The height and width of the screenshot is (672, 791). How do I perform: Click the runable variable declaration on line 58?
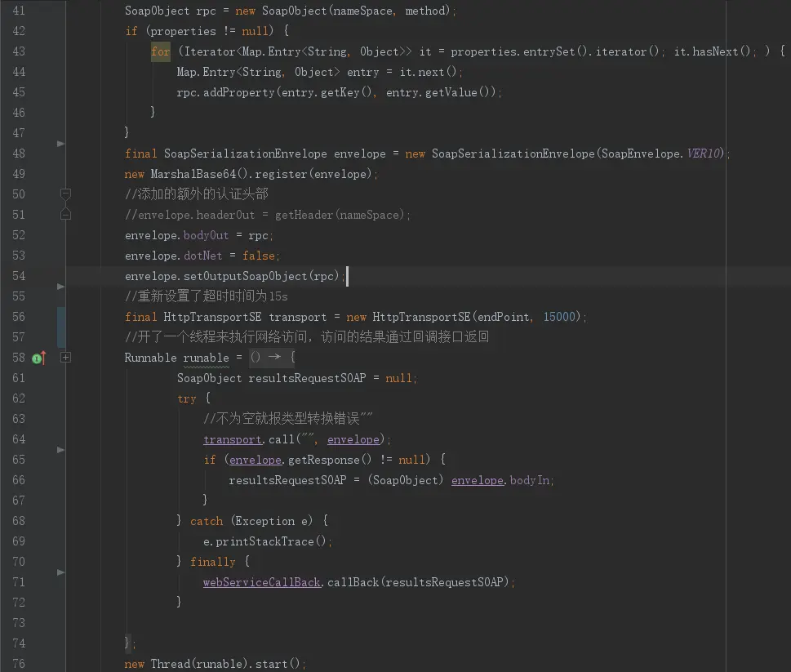coord(207,358)
